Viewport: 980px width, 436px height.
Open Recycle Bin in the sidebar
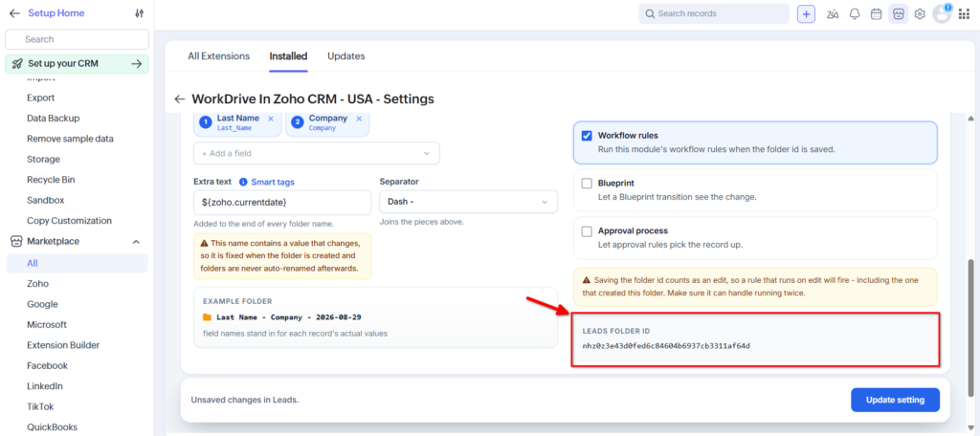point(51,180)
